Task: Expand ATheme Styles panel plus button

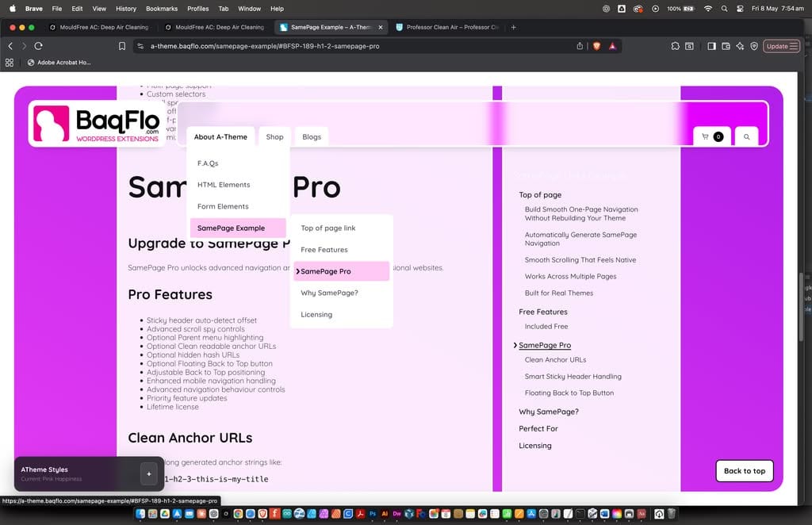Action: tap(148, 473)
